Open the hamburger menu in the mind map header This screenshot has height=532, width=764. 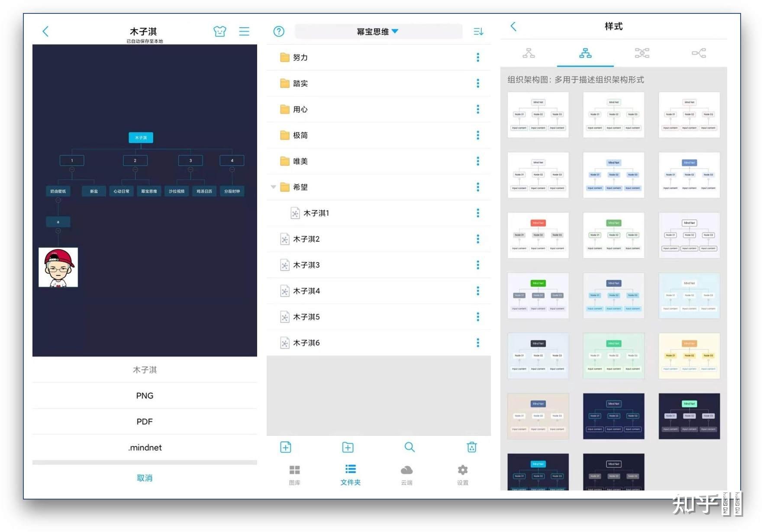244,31
